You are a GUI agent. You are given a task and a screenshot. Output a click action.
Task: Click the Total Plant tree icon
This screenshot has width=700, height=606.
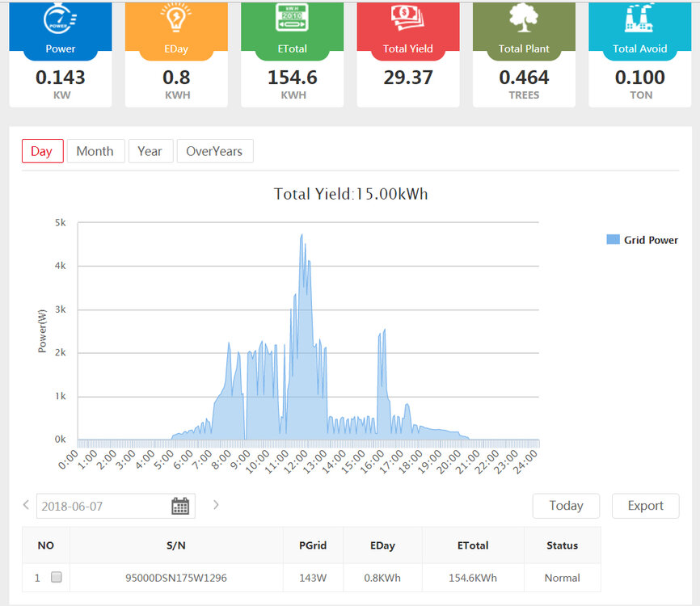click(x=524, y=19)
